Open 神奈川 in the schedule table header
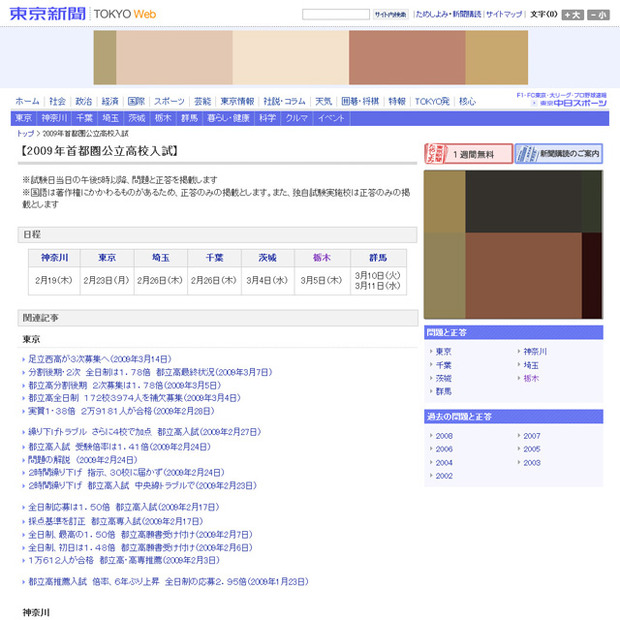This screenshot has width=620, height=620. tap(55, 258)
